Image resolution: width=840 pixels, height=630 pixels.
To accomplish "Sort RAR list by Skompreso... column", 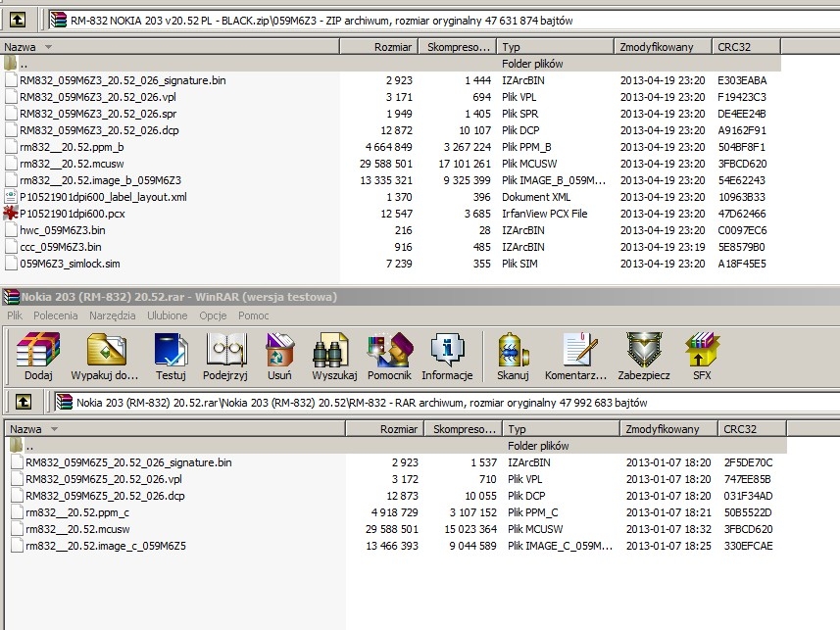I will pyautogui.click(x=463, y=428).
